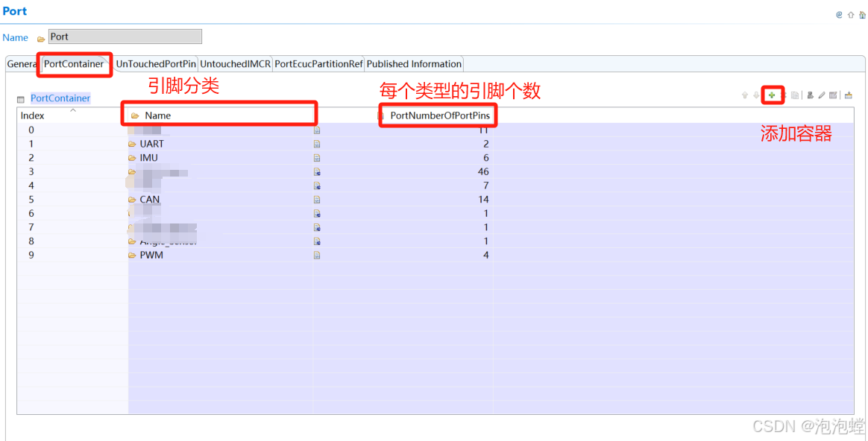Click the copy/duplicate icon in the toolbar
This screenshot has height=441, width=868.
click(794, 95)
